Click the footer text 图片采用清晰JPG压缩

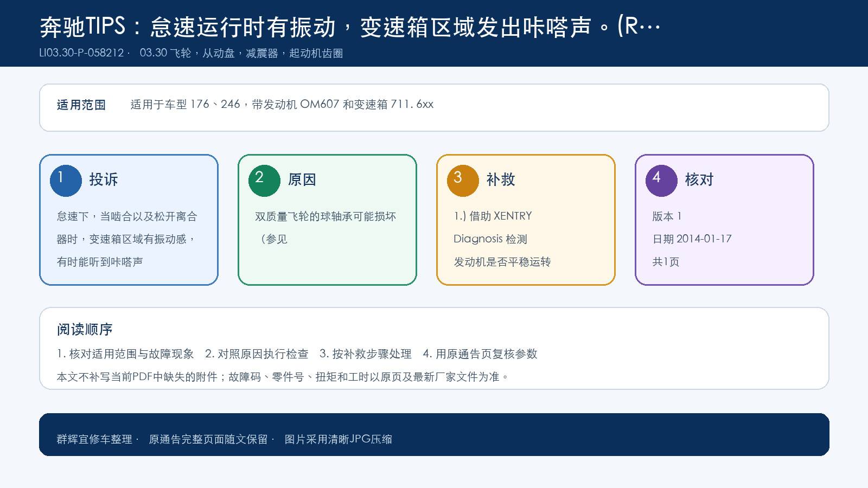(x=339, y=439)
